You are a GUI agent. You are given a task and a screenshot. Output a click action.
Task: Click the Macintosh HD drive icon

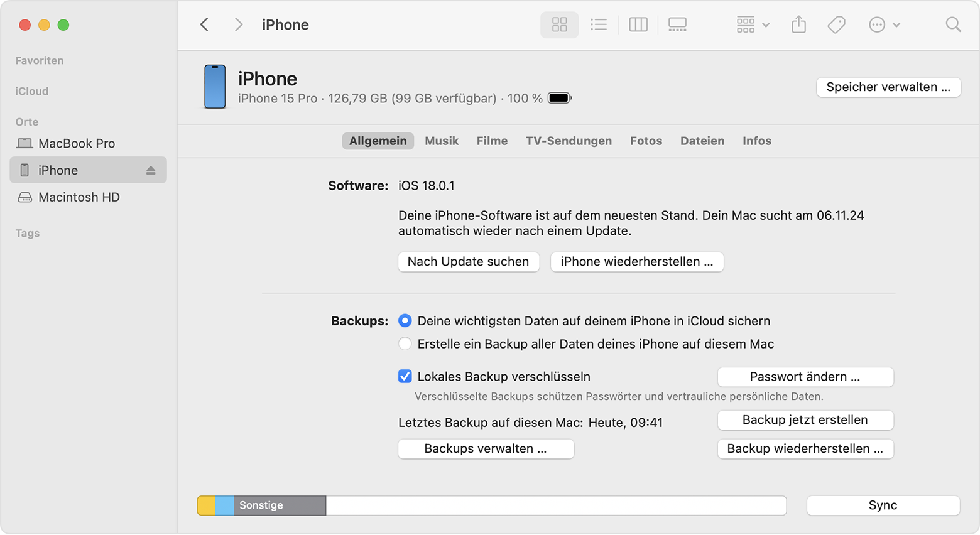[24, 197]
